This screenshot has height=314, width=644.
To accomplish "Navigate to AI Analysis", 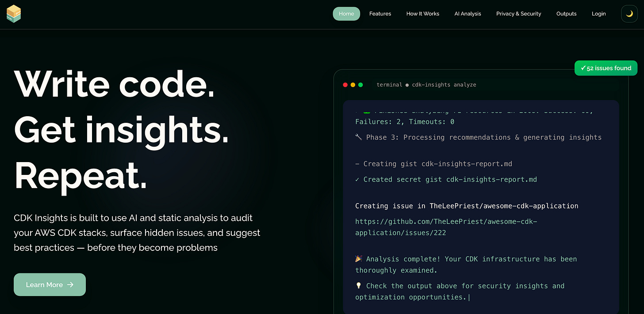I will pos(468,14).
